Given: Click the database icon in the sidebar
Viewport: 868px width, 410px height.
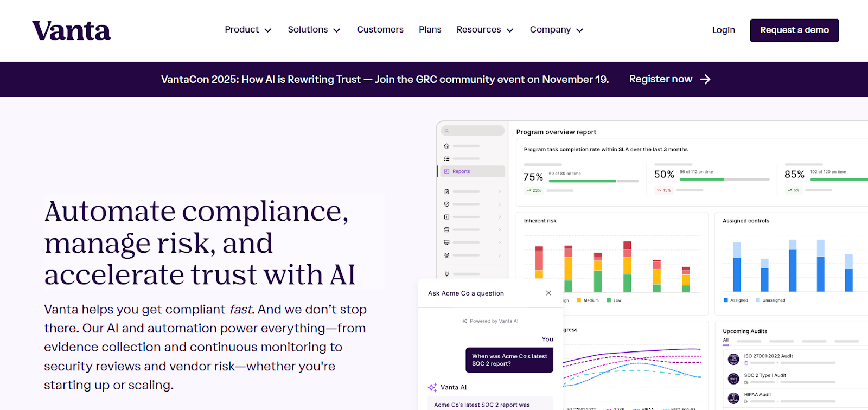Looking at the screenshot, I should (446, 229).
